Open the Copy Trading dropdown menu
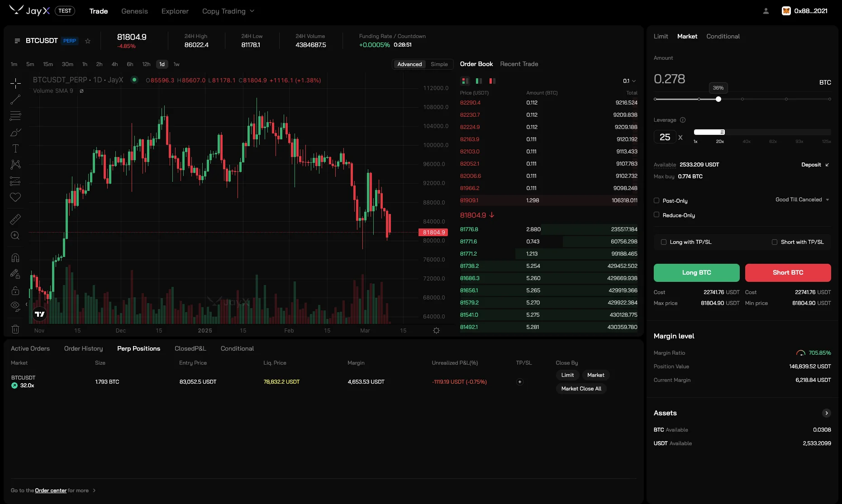The height and width of the screenshot is (504, 842). (x=228, y=11)
